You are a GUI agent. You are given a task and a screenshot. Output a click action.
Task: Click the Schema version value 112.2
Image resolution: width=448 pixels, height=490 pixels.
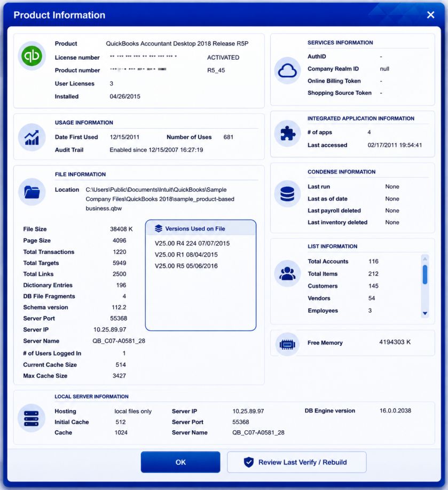[x=119, y=307]
